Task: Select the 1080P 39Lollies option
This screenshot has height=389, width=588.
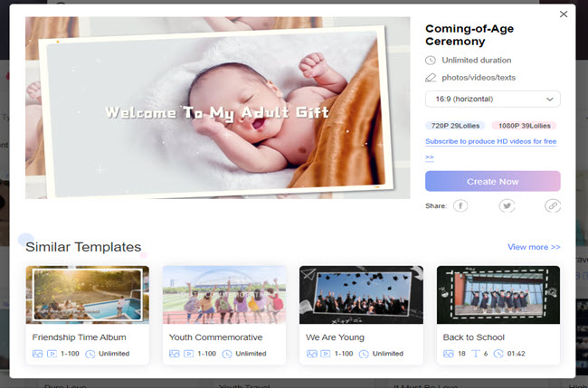Action: tap(524, 126)
